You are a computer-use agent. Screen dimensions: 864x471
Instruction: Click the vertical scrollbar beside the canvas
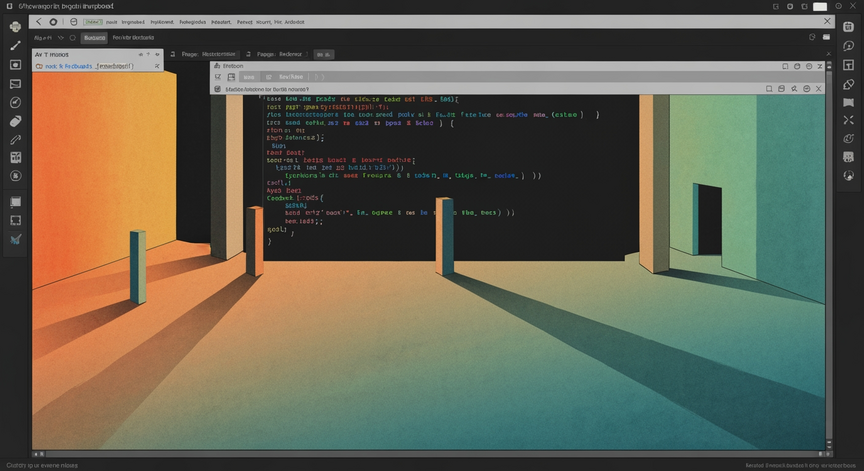829,253
